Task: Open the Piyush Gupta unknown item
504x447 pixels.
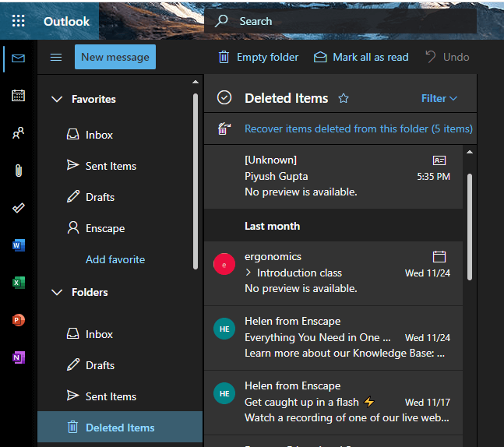Action: (x=333, y=177)
